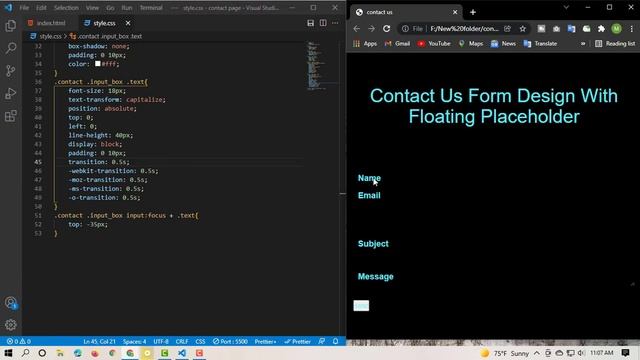Open the Reading list panel
This screenshot has height=360, width=640.
(x=615, y=44)
